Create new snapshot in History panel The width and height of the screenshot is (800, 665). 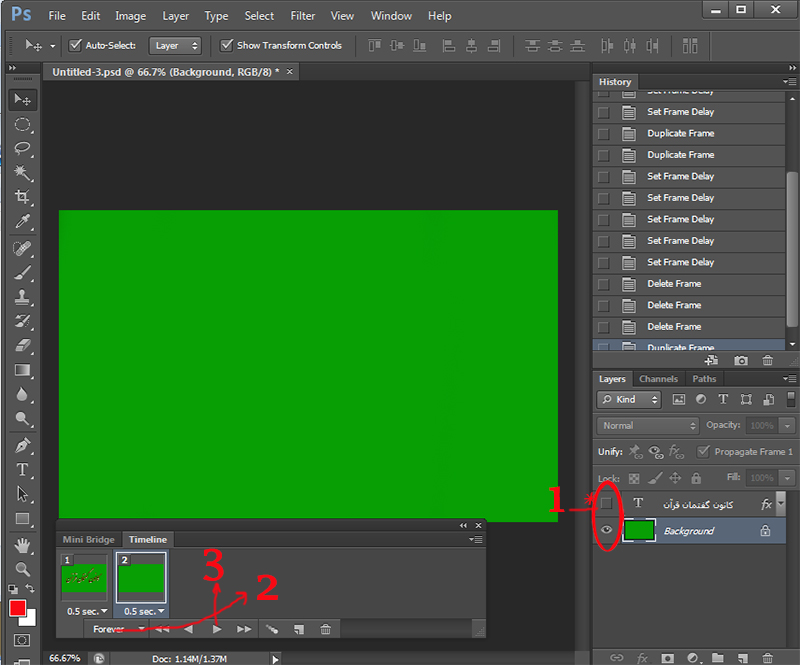[741, 361]
